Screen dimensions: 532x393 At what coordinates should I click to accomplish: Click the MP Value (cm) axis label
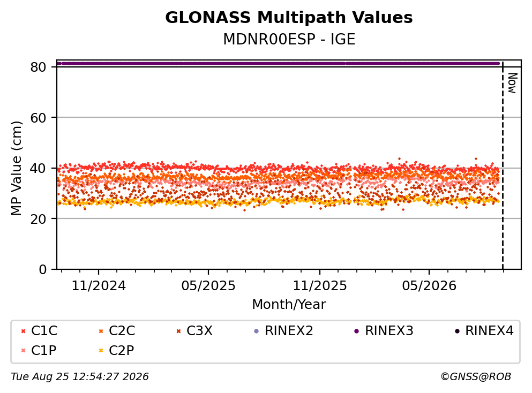(x=16, y=168)
